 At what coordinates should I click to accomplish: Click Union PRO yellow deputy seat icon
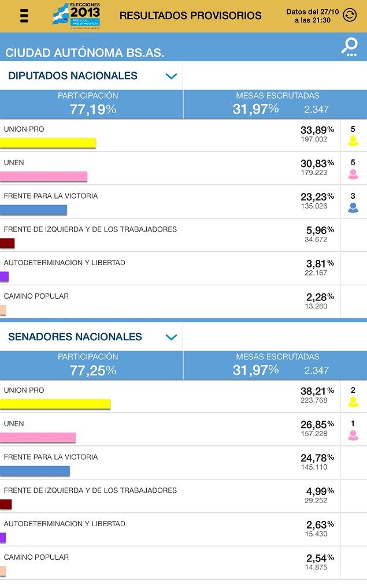point(353,141)
